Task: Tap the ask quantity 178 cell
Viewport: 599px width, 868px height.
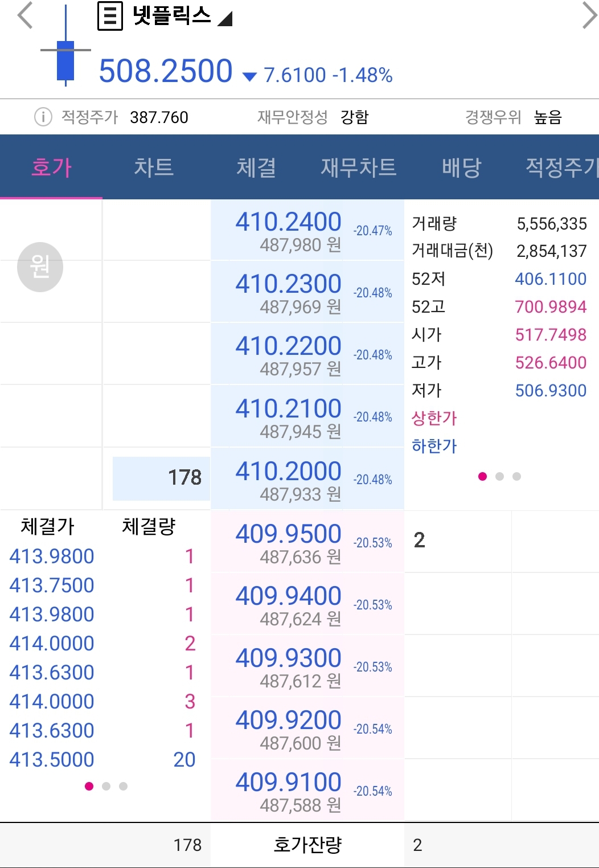Action: [x=161, y=478]
